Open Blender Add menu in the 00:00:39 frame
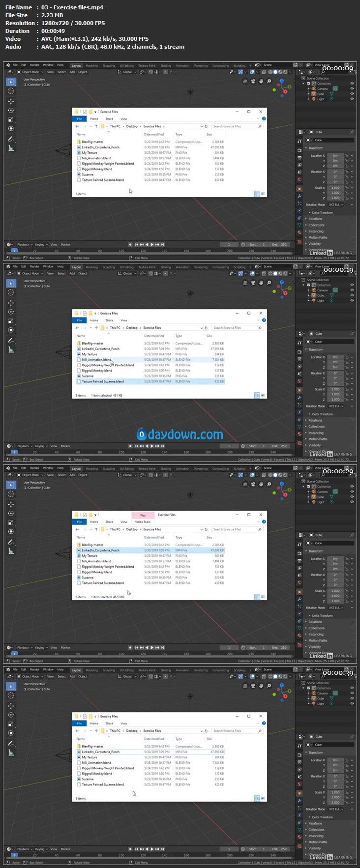The image size is (360, 868). coord(72,676)
